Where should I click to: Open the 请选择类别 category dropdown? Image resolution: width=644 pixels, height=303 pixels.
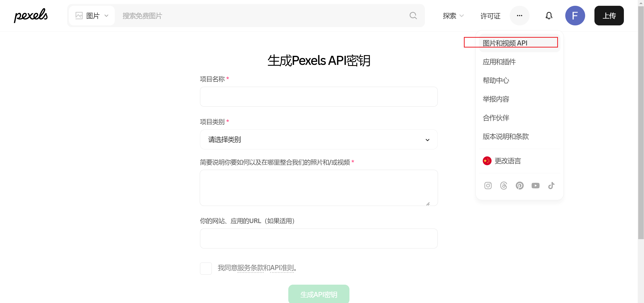(x=319, y=140)
